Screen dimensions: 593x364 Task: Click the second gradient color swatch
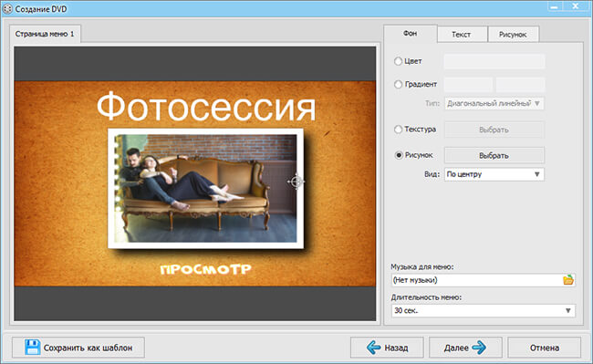click(x=520, y=85)
